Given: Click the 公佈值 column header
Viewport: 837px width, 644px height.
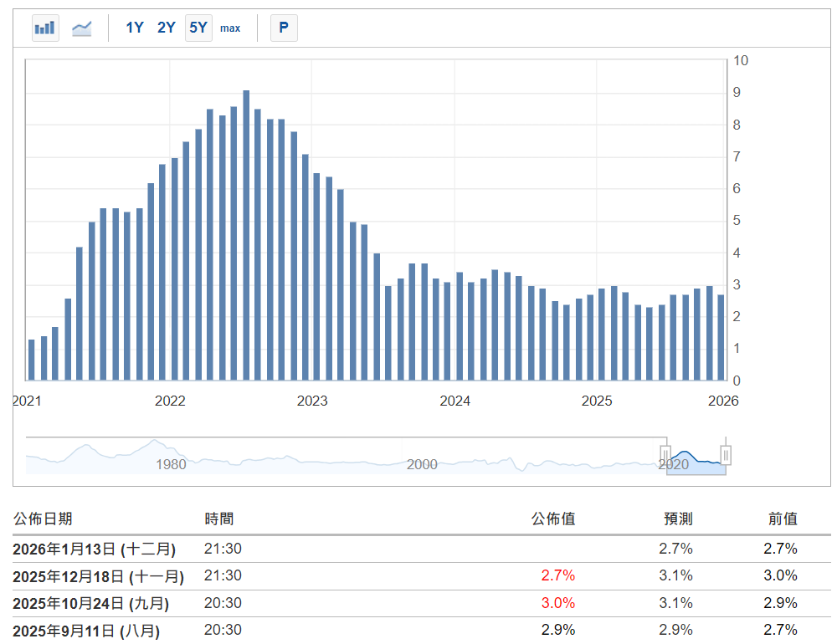Looking at the screenshot, I should click(x=553, y=519).
